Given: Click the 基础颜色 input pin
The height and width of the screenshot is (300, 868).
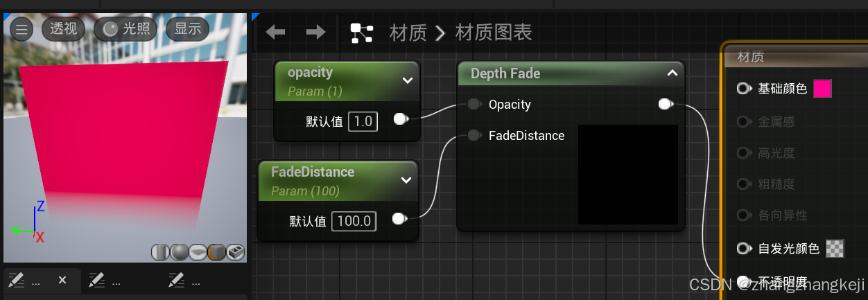Looking at the screenshot, I should (x=745, y=89).
